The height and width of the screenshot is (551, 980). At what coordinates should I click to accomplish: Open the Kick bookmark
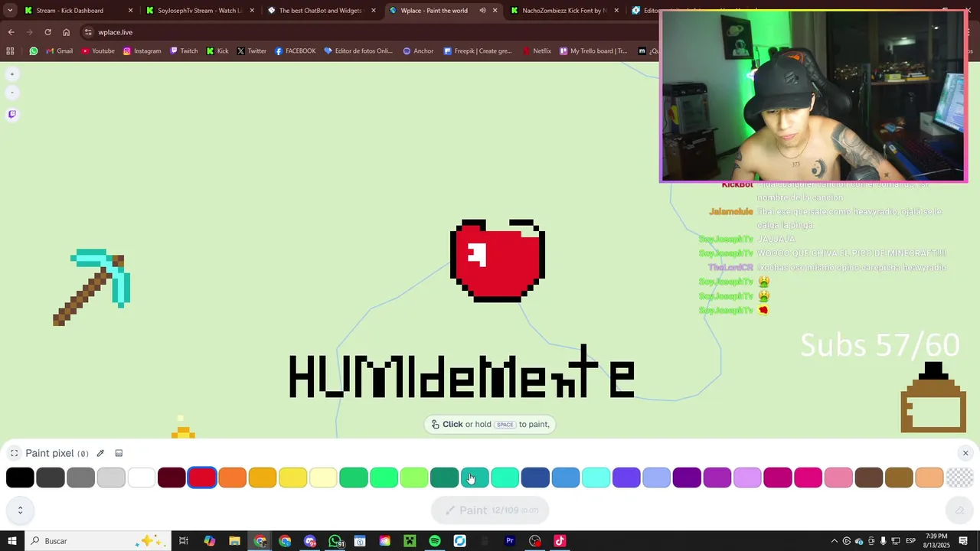pos(217,51)
